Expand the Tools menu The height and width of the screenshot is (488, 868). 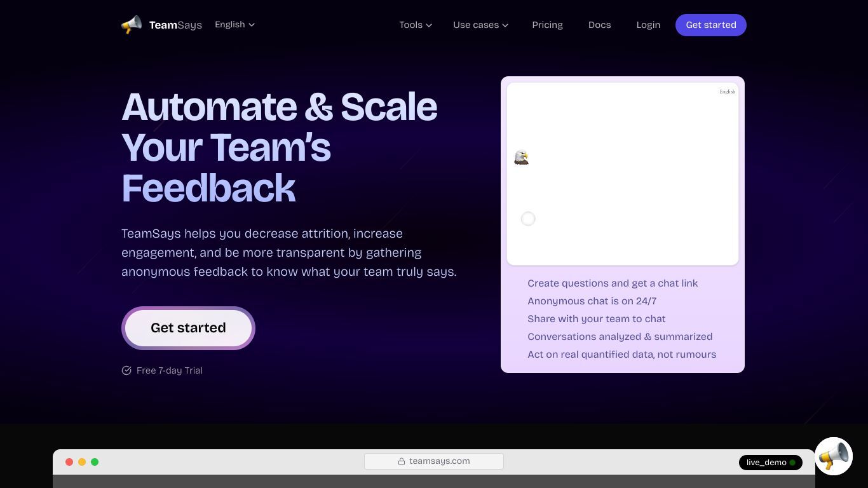tap(416, 25)
